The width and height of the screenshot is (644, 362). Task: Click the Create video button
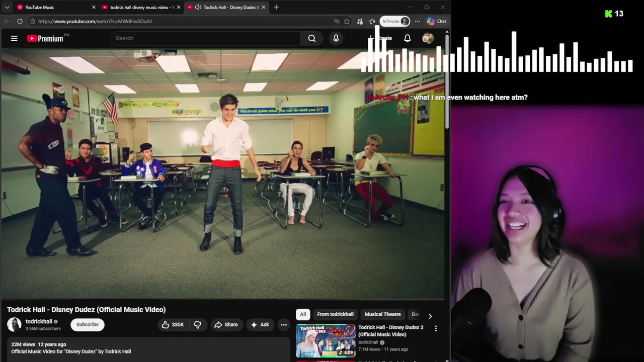(380, 38)
